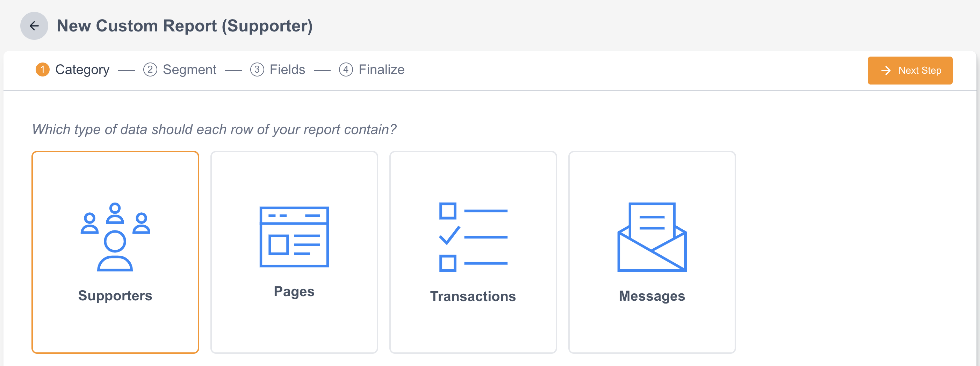Select the Supporters people icon
This screenshot has width=980, height=366.
pyautogui.click(x=115, y=237)
